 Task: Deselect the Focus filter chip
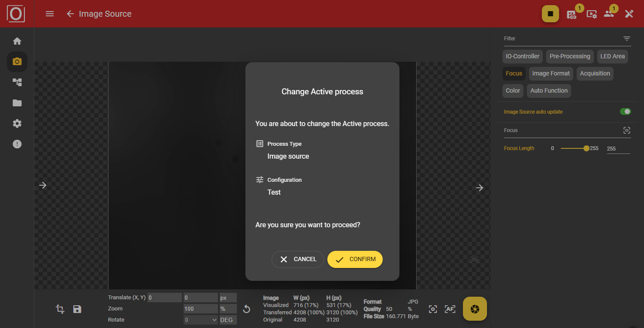(514, 73)
